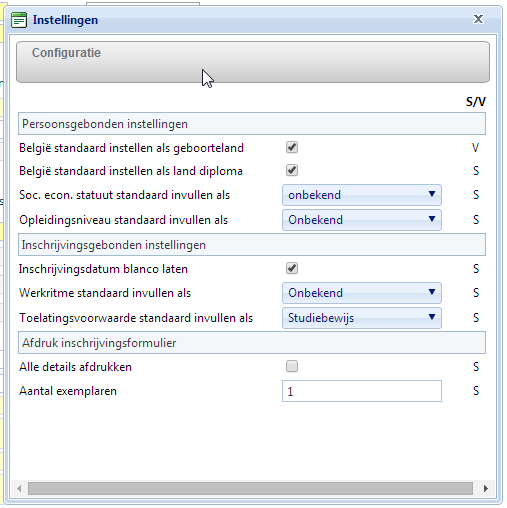
Task: Enable Alle details afdrukken checkbox
Action: (x=292, y=366)
